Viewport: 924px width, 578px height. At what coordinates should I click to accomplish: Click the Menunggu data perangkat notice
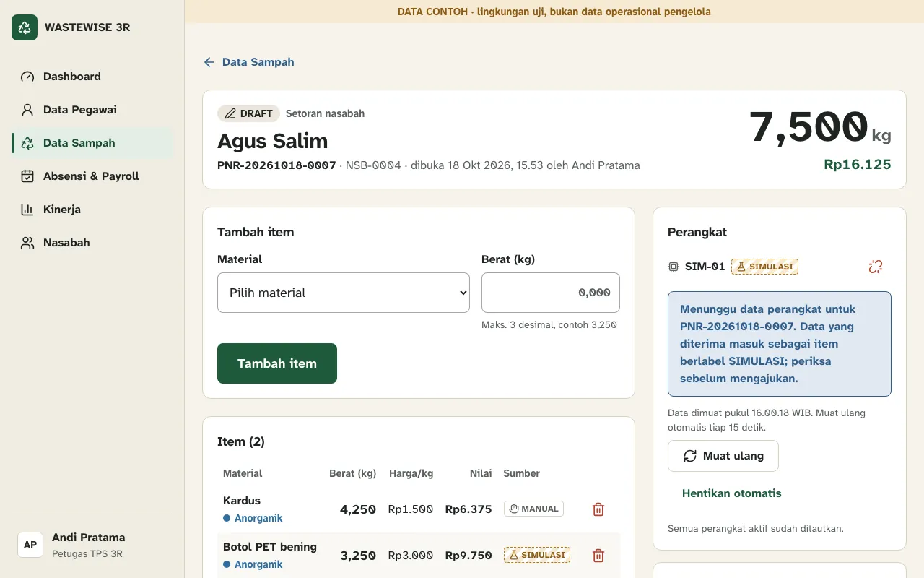click(x=780, y=344)
